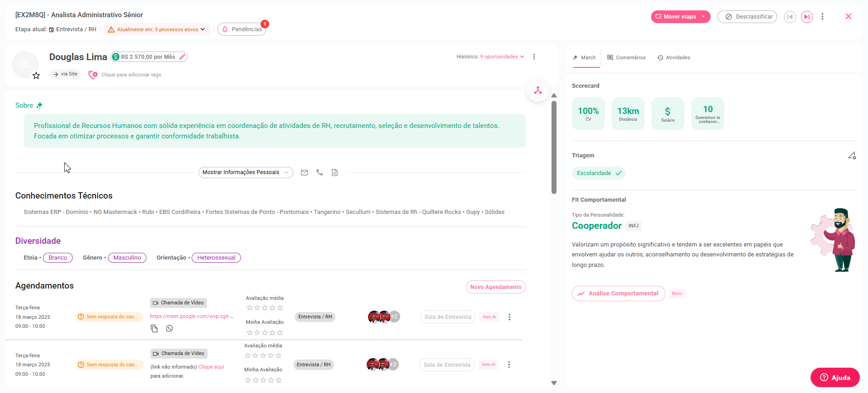The image size is (868, 393).
Task: Switch to the Atividades tab
Action: tap(674, 57)
